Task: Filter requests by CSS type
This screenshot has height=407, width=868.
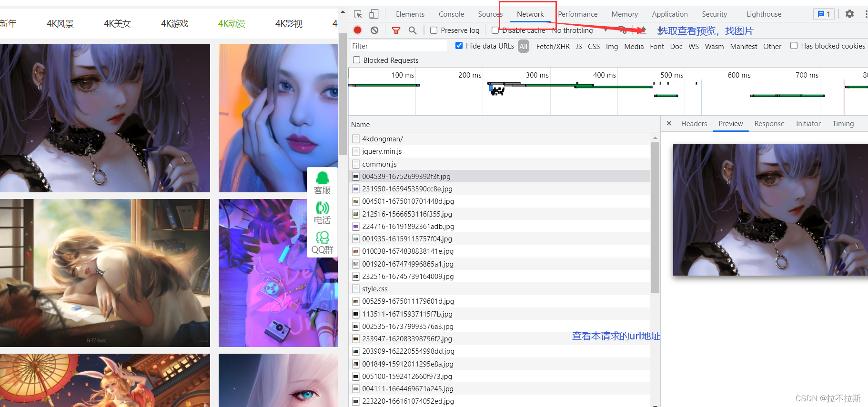Action: [x=594, y=46]
